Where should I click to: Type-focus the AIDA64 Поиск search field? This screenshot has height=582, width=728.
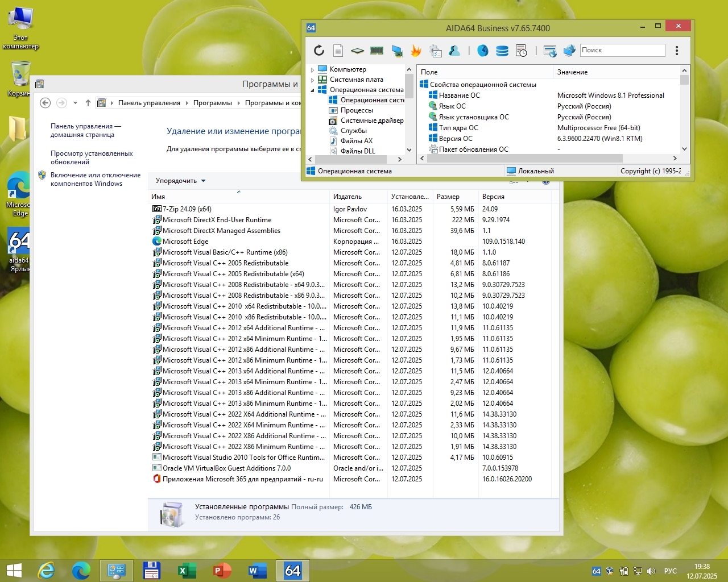coord(622,50)
